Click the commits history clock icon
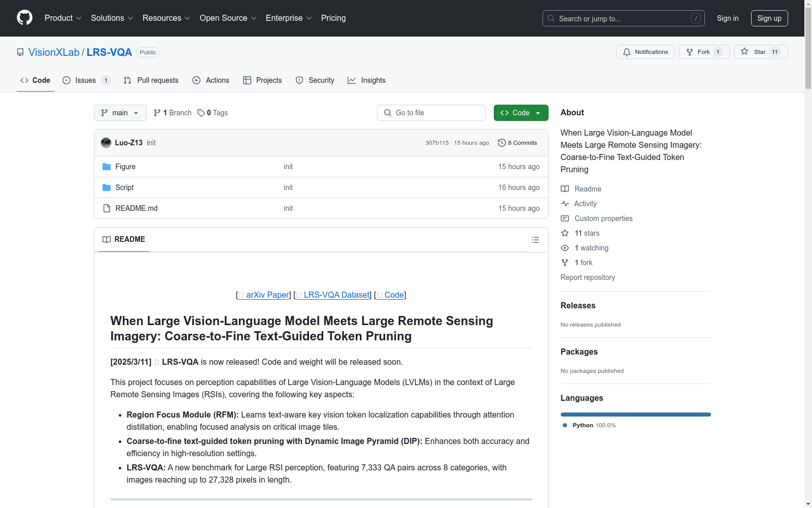The height and width of the screenshot is (508, 812). coord(502,143)
